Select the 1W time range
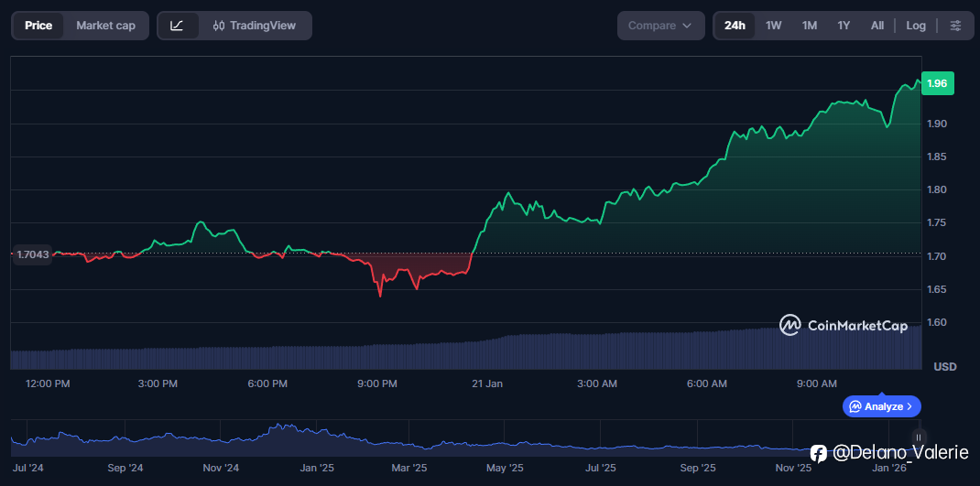Image resolution: width=980 pixels, height=486 pixels. pos(774,26)
